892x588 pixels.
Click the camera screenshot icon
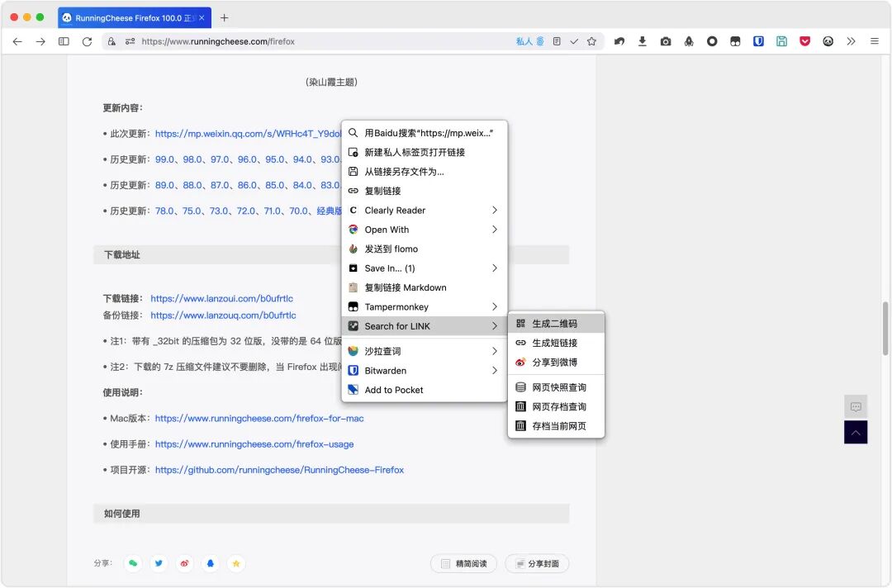666,41
